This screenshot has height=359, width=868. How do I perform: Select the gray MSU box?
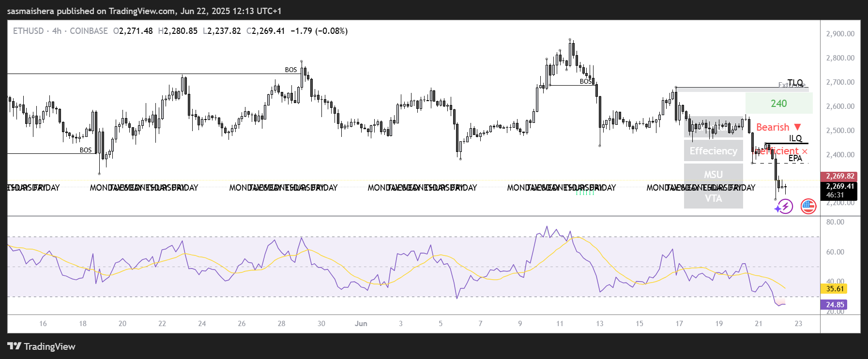(x=713, y=174)
